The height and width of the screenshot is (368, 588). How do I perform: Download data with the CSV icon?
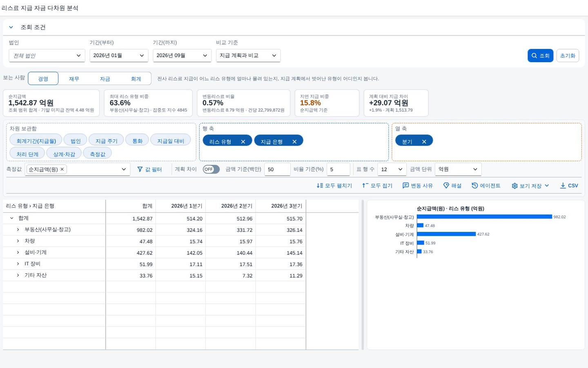coord(563,186)
